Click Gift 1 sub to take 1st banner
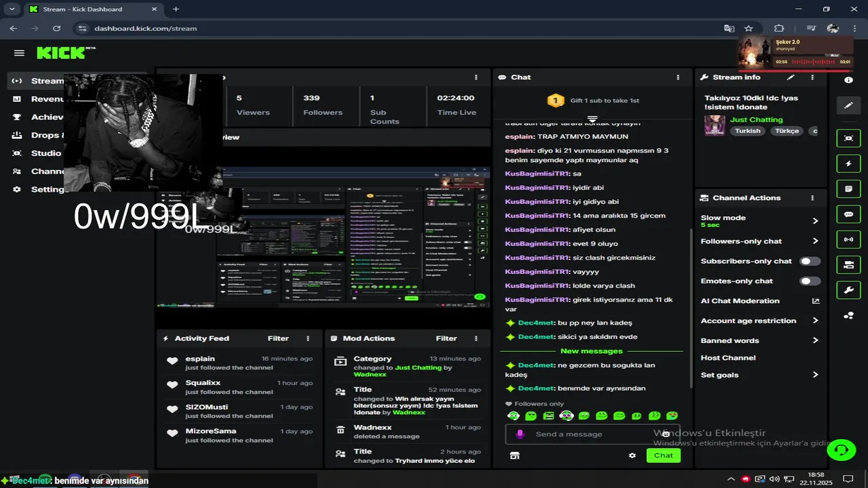This screenshot has width=868, height=488. coord(593,100)
